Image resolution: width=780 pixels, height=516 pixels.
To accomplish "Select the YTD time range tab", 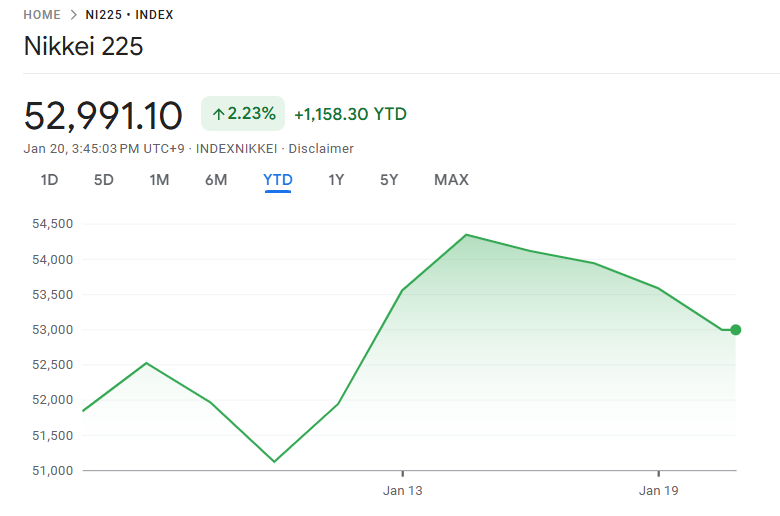I will (x=278, y=180).
